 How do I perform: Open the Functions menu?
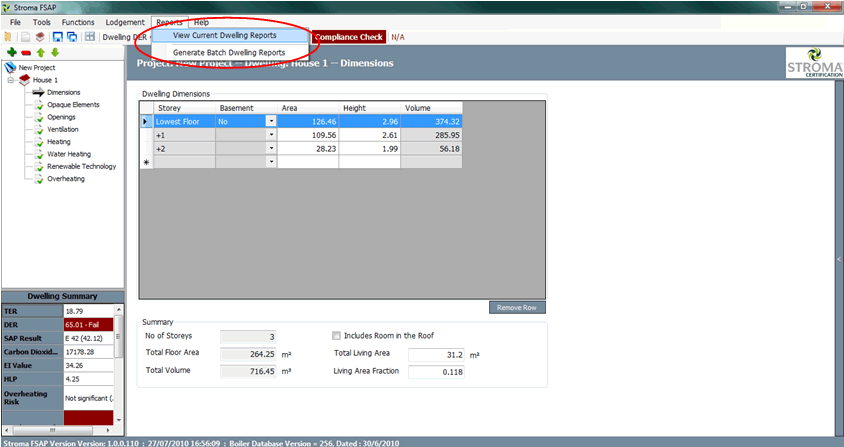[x=78, y=22]
